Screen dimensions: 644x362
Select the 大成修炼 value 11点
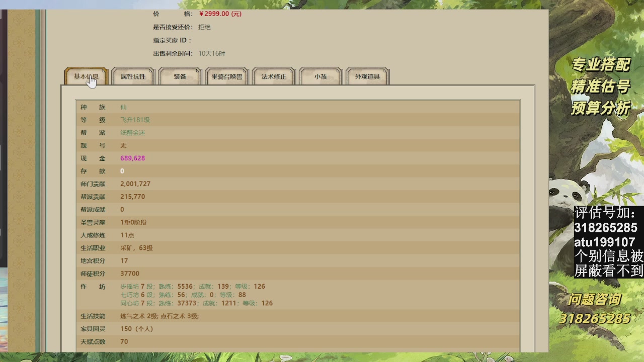127,235
